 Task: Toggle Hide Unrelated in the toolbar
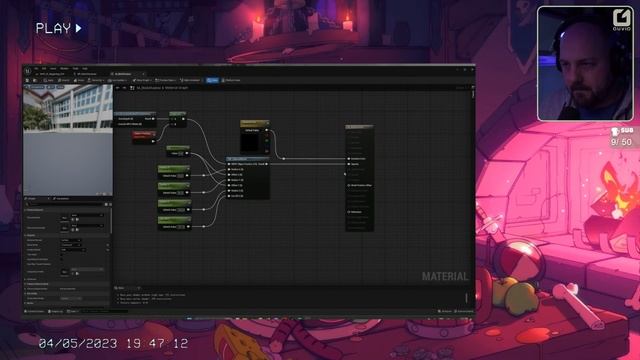tap(190, 80)
